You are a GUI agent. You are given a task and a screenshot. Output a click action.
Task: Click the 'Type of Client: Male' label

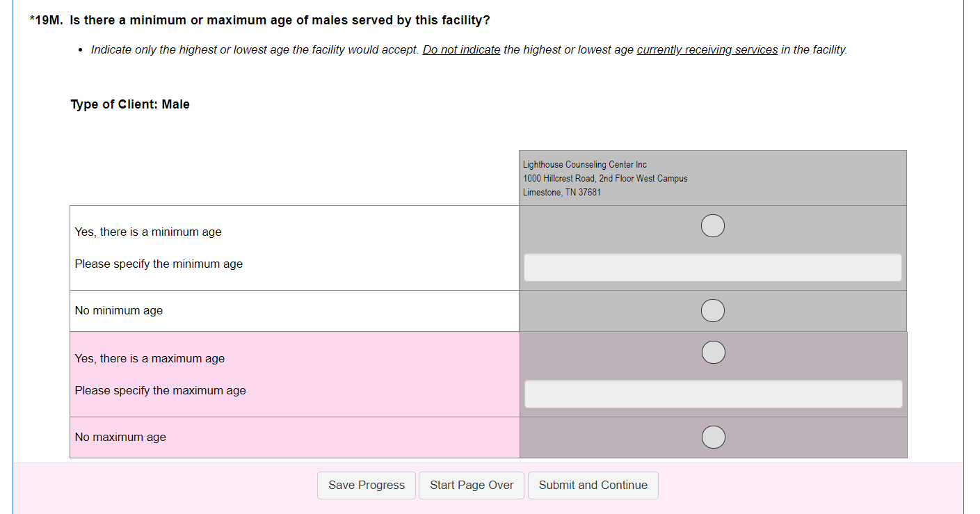coord(130,104)
